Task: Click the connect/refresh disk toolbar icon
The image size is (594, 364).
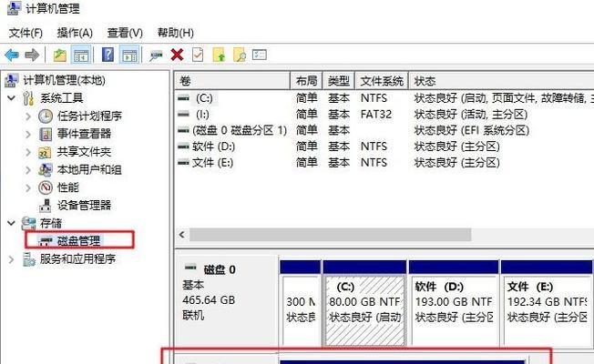Action: [x=156, y=56]
